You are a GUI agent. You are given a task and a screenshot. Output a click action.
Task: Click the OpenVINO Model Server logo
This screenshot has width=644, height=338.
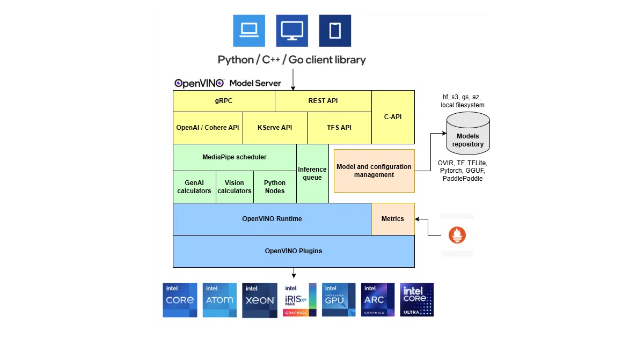click(x=228, y=83)
